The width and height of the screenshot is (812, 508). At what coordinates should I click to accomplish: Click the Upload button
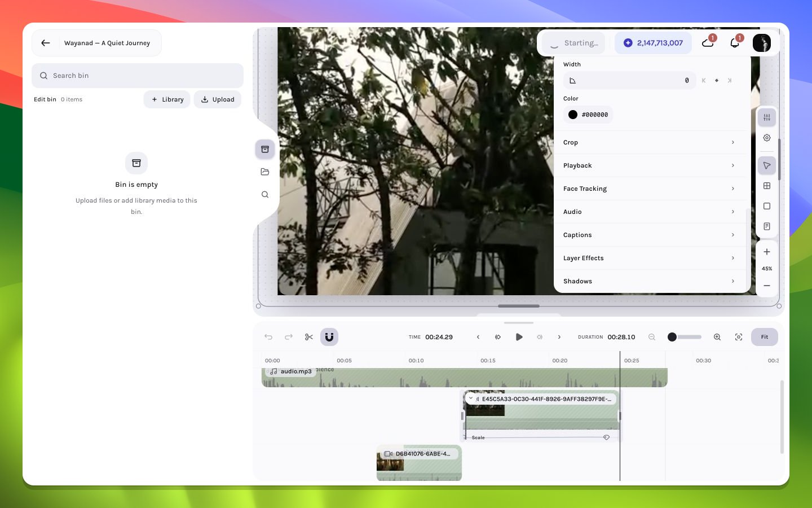(218, 99)
